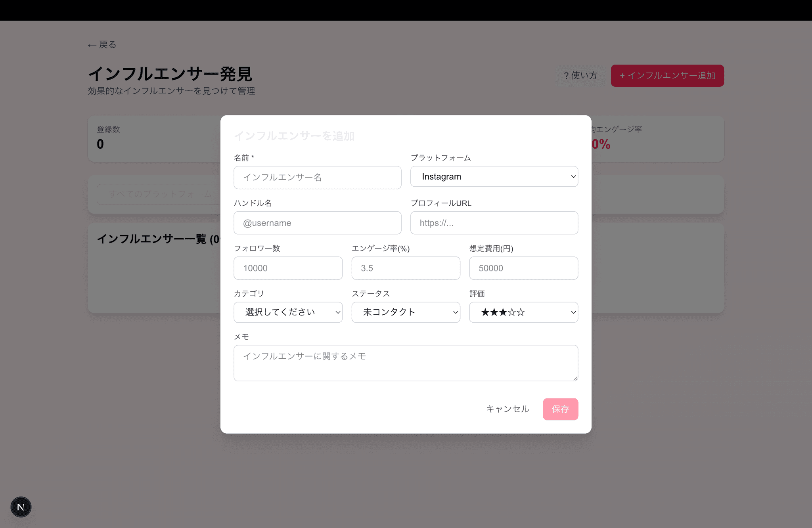Image resolution: width=812 pixels, height=528 pixels.
Task: Click the エンゲージ率(%) input field
Action: [406, 268]
